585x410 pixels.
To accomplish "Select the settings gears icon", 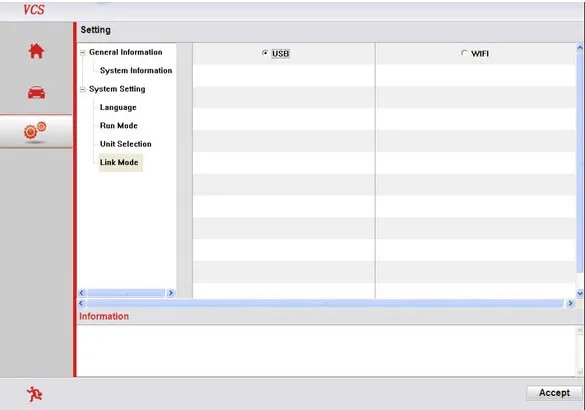I will tap(35, 131).
